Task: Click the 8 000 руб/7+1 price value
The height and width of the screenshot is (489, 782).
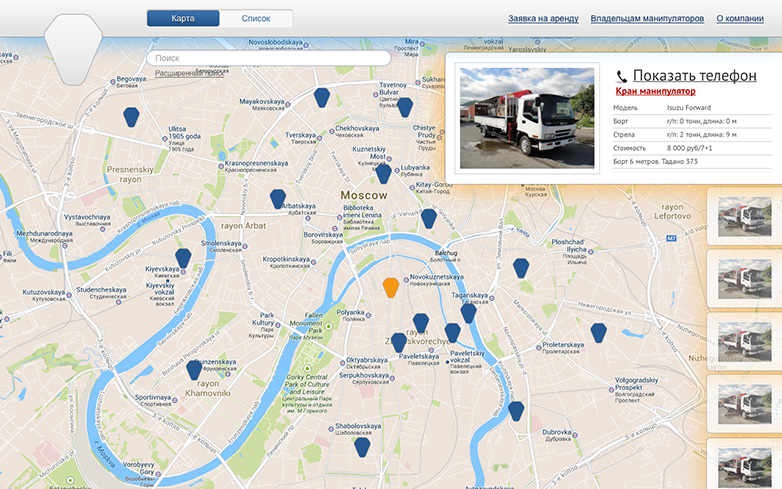Action: click(689, 148)
